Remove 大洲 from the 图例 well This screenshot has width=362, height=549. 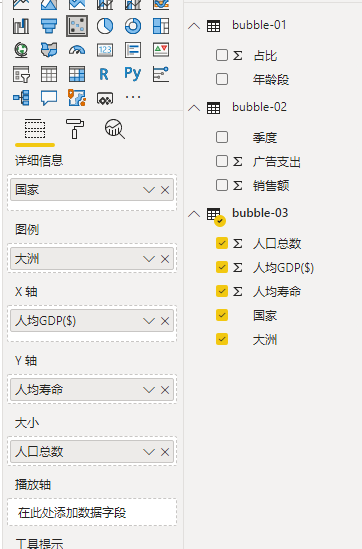165,259
